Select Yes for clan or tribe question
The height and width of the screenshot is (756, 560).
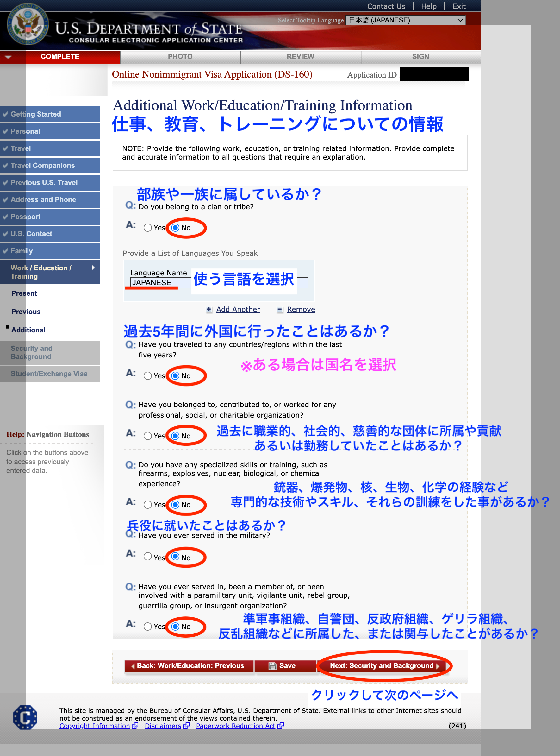[147, 228]
